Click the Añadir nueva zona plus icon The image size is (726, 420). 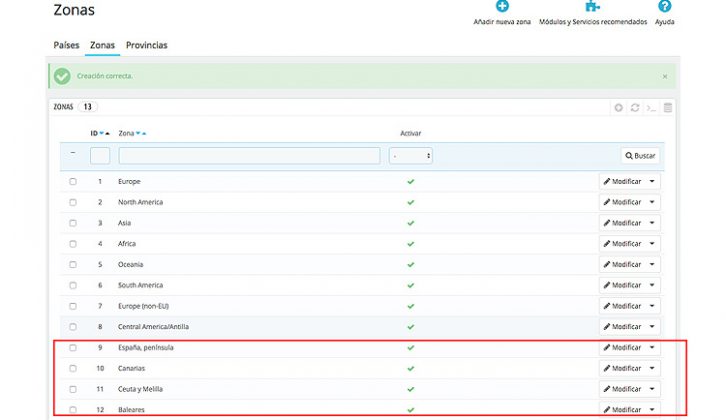click(x=502, y=7)
